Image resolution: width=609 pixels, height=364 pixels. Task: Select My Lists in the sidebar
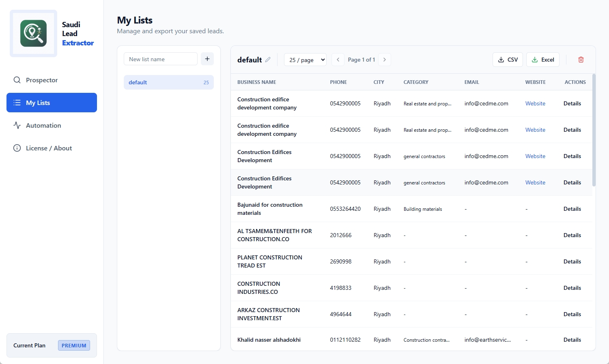pyautogui.click(x=52, y=103)
